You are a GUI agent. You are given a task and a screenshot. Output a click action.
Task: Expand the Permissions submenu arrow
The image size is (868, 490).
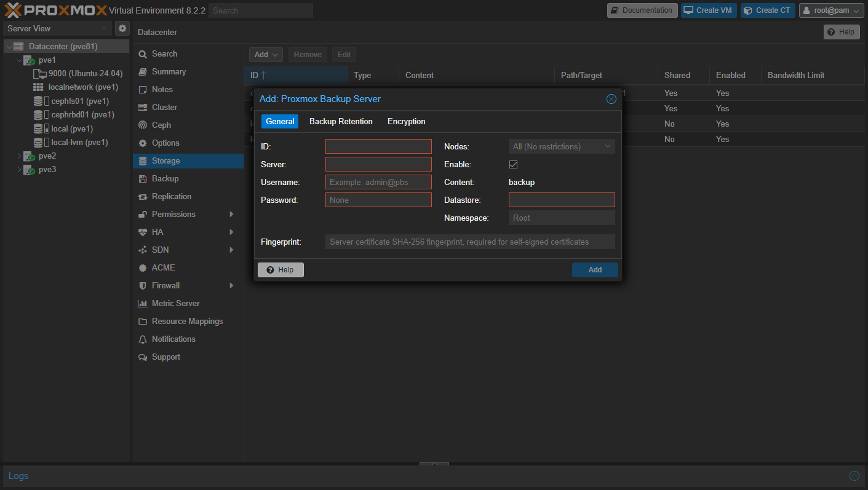coord(231,215)
